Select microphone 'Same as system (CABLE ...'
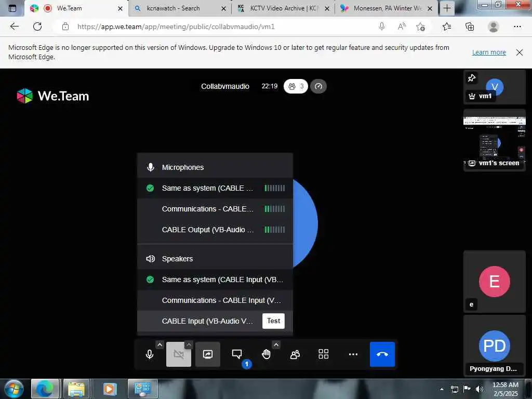532x399 pixels. tap(215, 188)
